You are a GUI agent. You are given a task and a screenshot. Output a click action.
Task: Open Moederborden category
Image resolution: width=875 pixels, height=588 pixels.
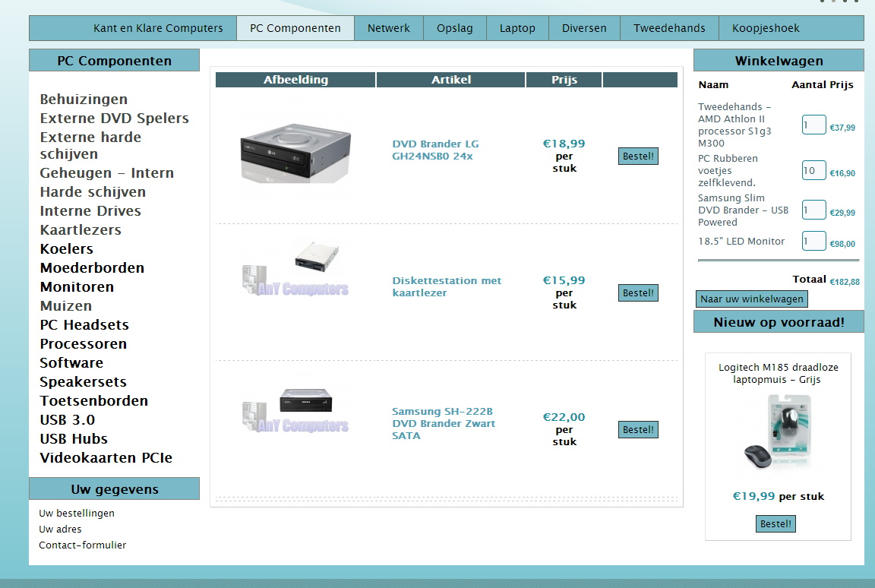(92, 267)
